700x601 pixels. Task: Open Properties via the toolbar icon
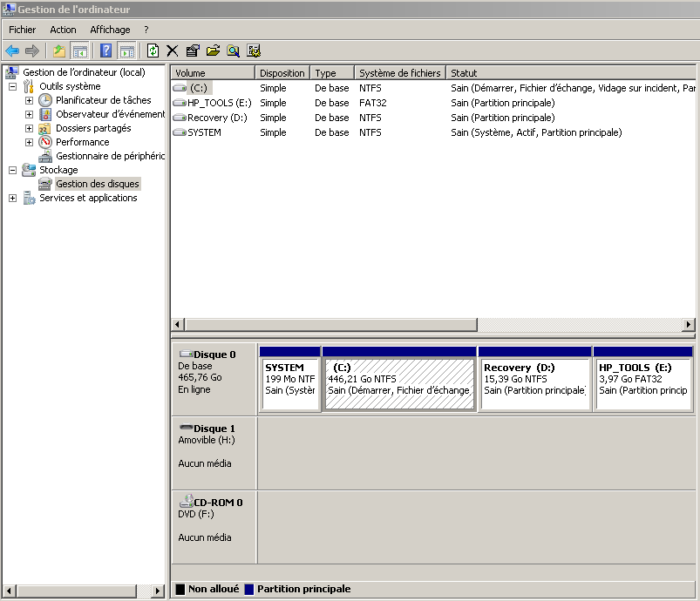point(193,51)
